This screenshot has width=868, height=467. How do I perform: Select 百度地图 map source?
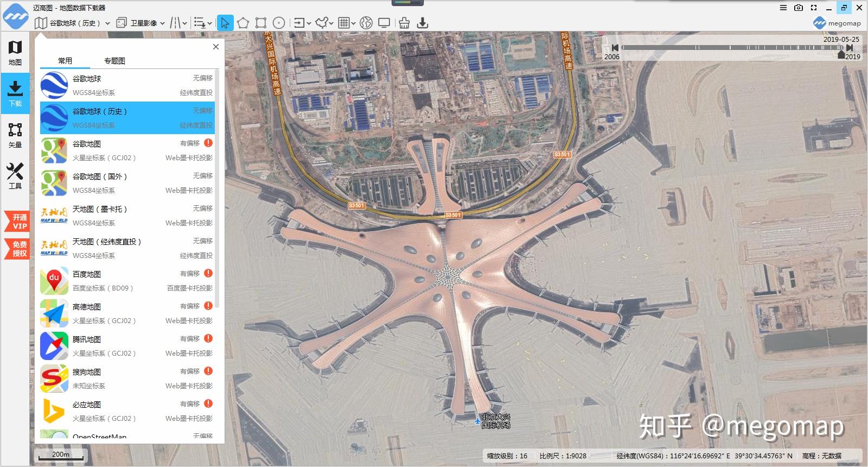(x=127, y=281)
